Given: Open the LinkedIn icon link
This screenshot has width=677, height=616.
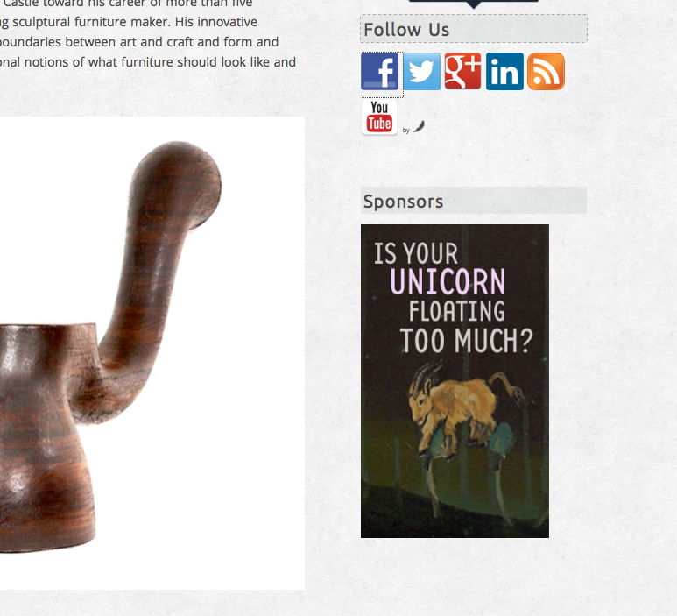Looking at the screenshot, I should click(x=504, y=71).
